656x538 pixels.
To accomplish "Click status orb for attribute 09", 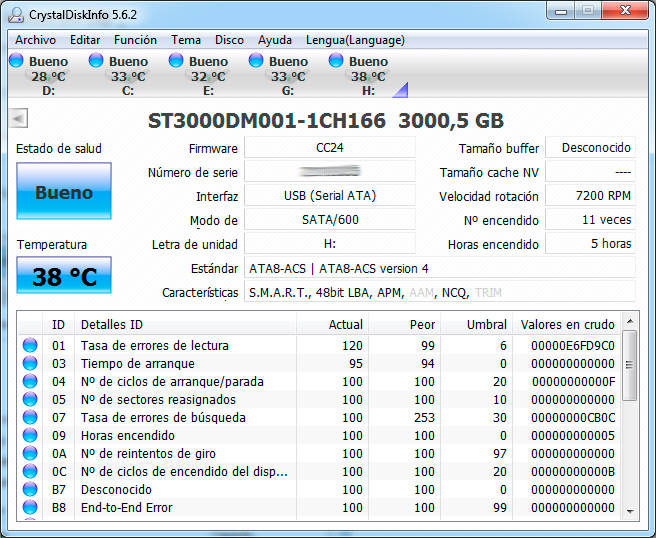I will tap(30, 436).
